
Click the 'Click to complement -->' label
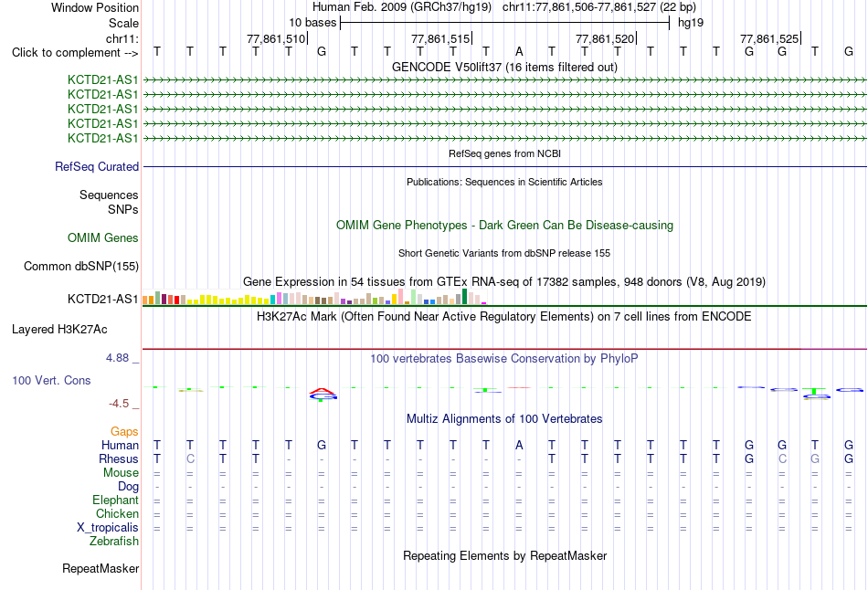(75, 53)
